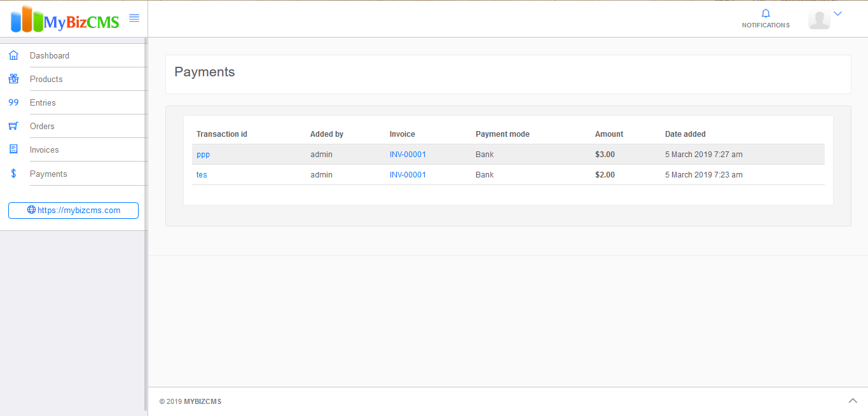Image resolution: width=868 pixels, height=416 pixels.
Task: Open the Orders menu item
Action: point(42,126)
